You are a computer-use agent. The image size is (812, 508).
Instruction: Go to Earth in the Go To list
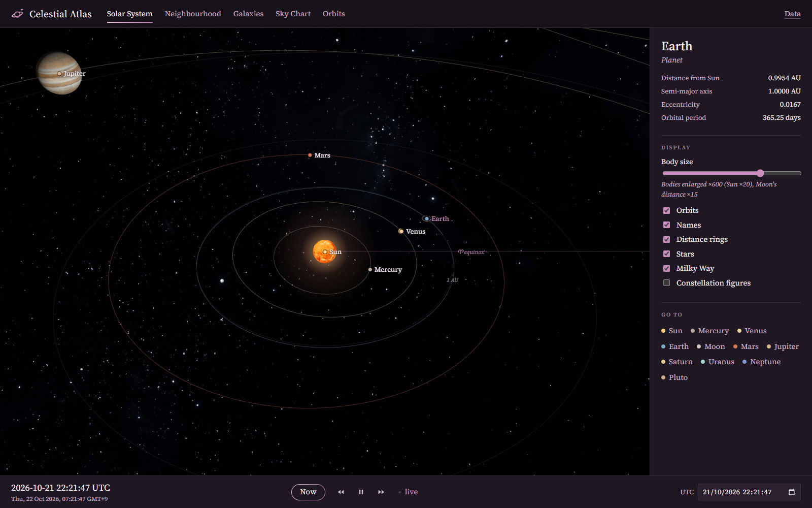(x=675, y=346)
